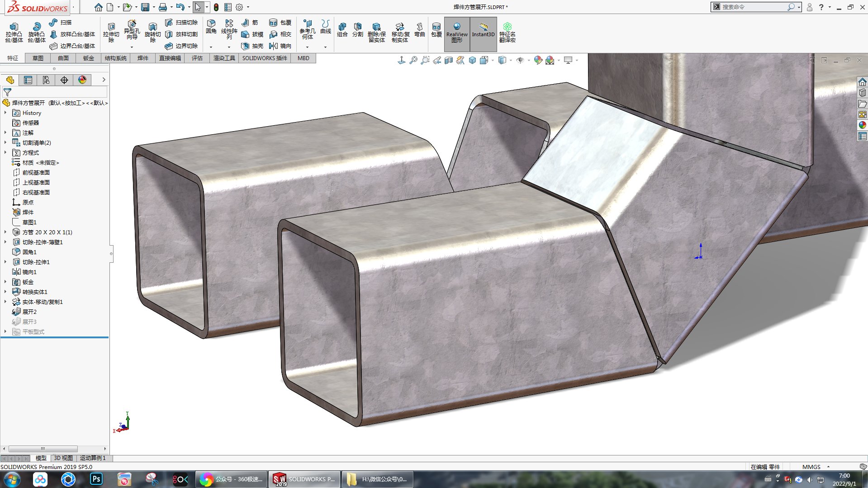The height and width of the screenshot is (488, 868).
Task: Open the Hide/Show Items dropdown arrow
Action: point(529,60)
